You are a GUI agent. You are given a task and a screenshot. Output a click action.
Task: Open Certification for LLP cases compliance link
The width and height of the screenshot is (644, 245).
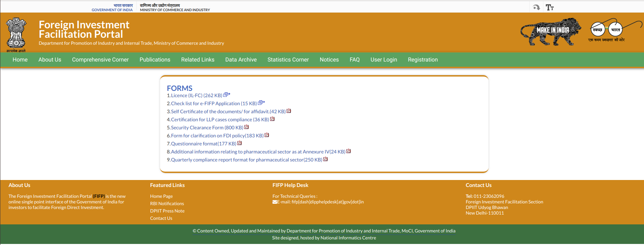(220, 120)
